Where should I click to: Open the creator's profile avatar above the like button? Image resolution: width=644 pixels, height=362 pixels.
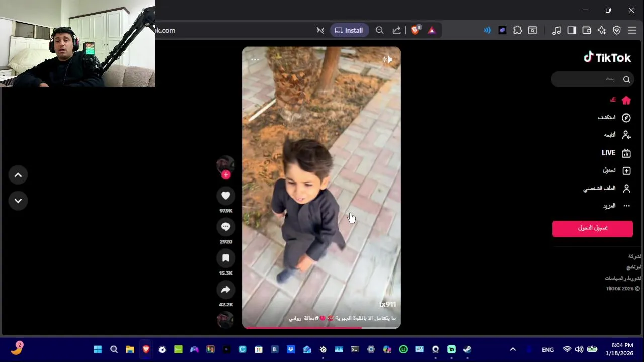point(225,164)
